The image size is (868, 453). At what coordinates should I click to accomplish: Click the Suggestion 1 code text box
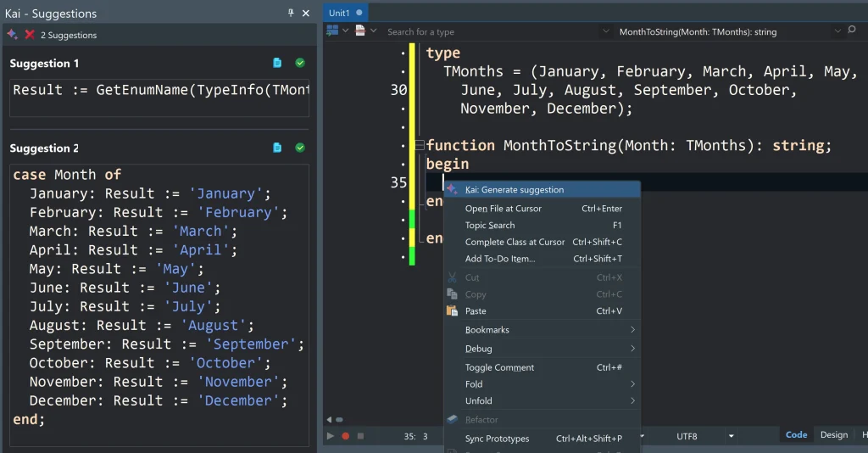[x=159, y=98]
